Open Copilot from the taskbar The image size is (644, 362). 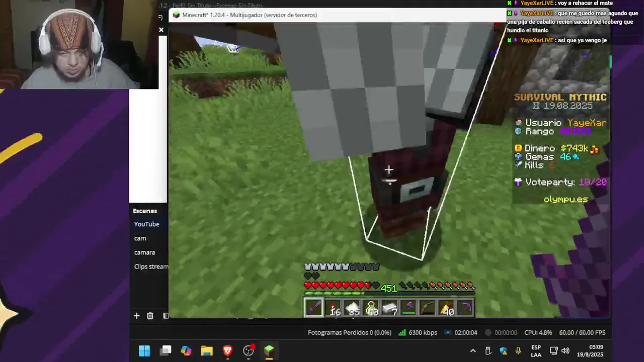click(186, 350)
